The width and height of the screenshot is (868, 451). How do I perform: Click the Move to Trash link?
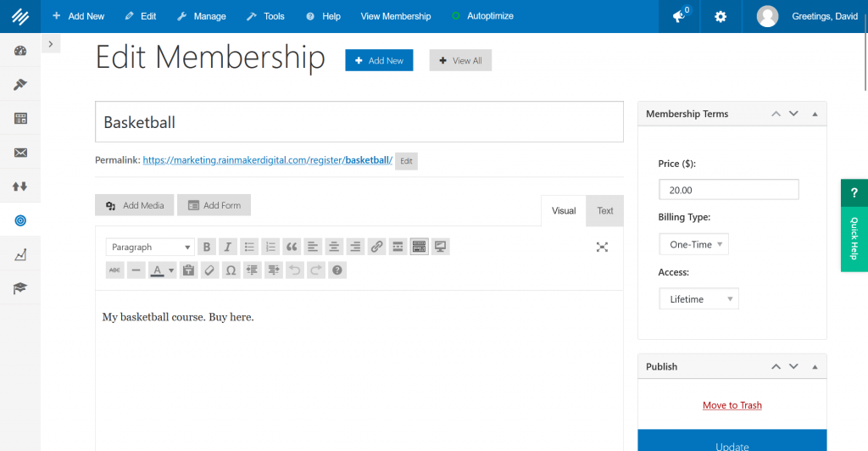[732, 405]
